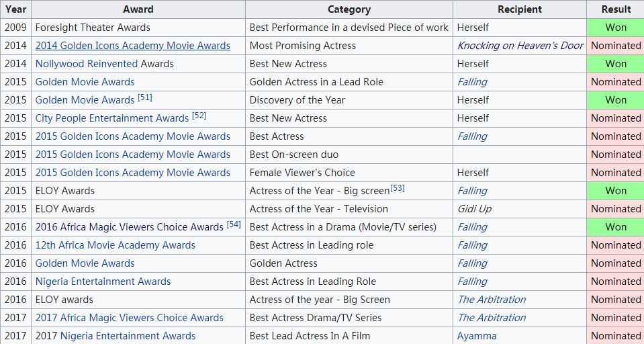Click the Award column header
The height and width of the screenshot is (344, 644).
pyautogui.click(x=138, y=9)
